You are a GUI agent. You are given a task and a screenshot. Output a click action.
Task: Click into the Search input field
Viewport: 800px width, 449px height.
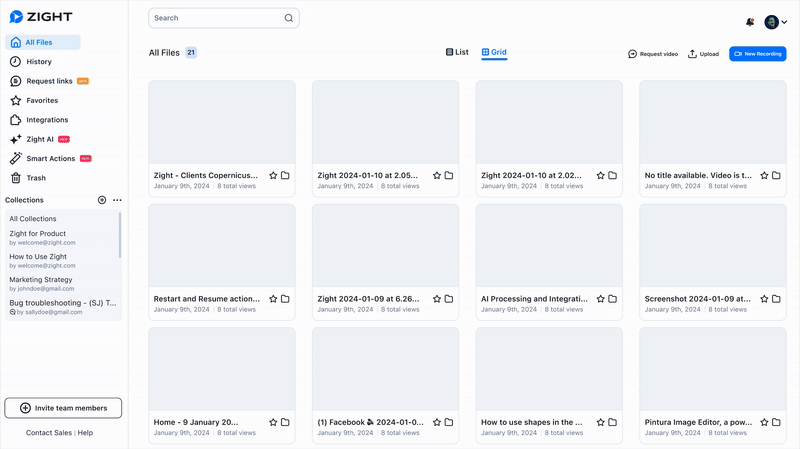coord(215,18)
